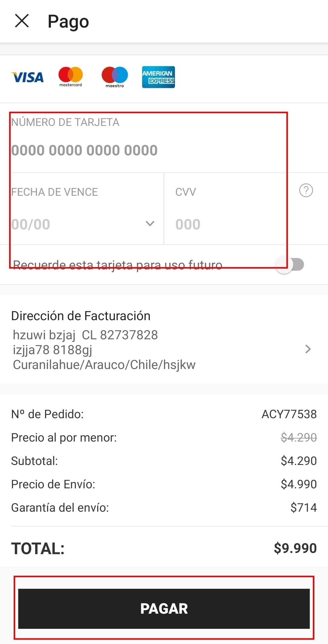The image size is (328, 644).
Task: Tap the Visa card logo
Action: (x=28, y=77)
